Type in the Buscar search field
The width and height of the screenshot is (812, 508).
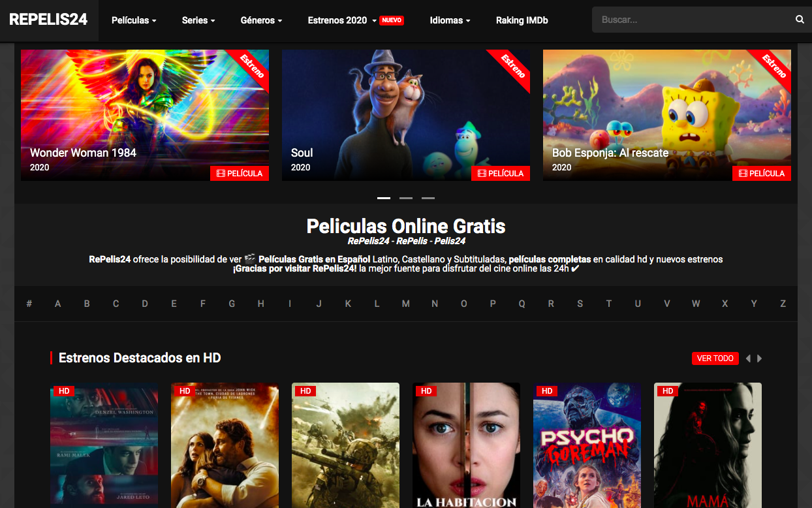point(692,20)
